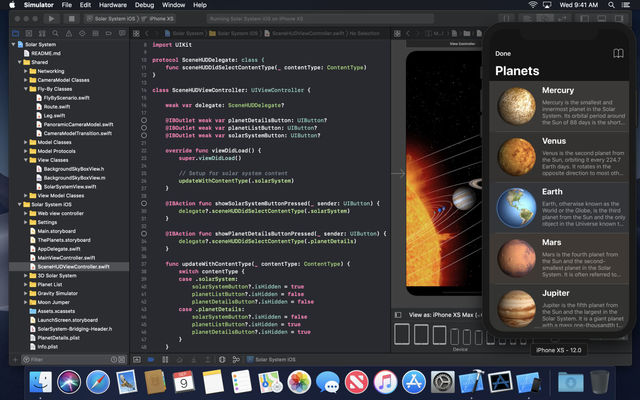Tap Done in the Planets screen
640x400 pixels.
tap(503, 53)
